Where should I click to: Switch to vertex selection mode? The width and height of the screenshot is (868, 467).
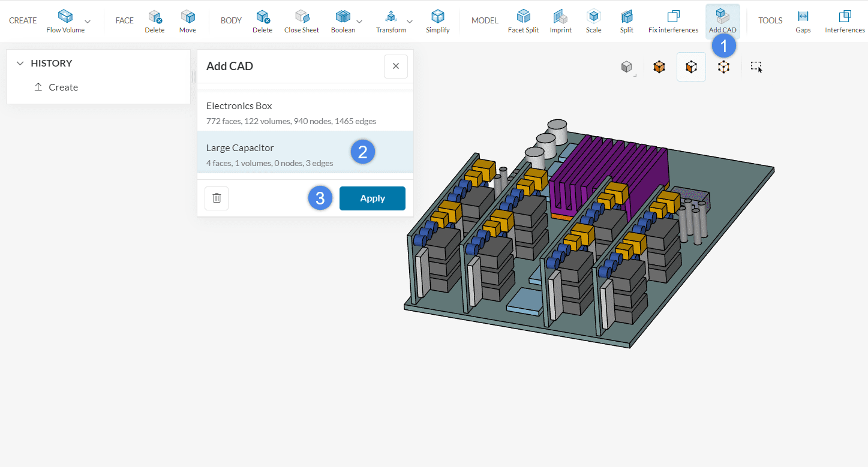coord(723,67)
